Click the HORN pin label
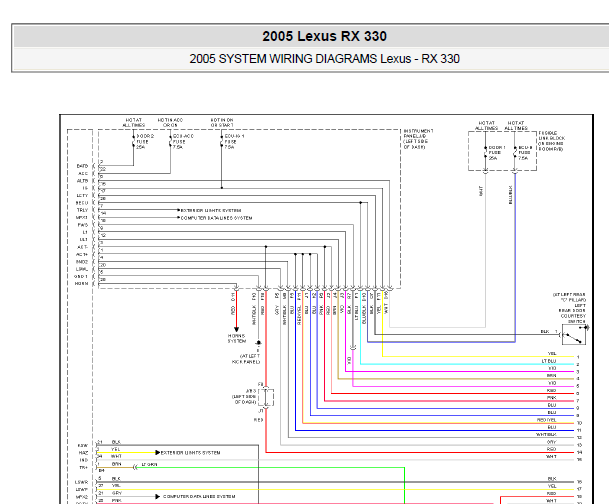Viewport: 609px width, 504px height. 82,283
